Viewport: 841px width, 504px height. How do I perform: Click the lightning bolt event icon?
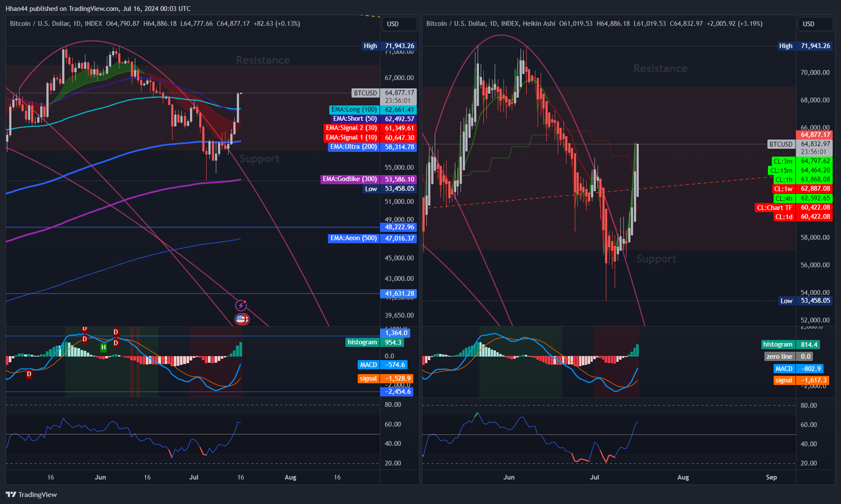[x=241, y=305]
